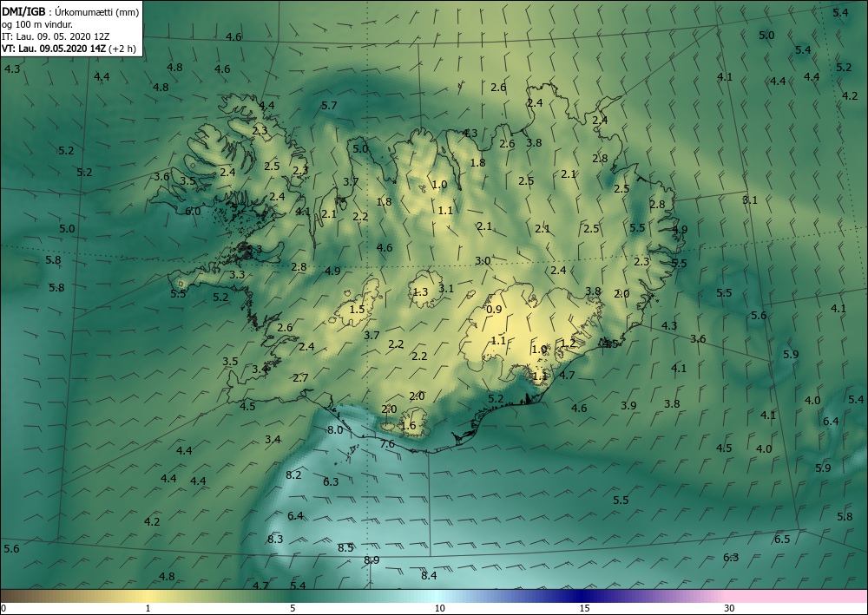This screenshot has width=868, height=615.
Task: Select the 'IT: Lau. 09. 05. 2020 12Z' line
Action: (56, 36)
